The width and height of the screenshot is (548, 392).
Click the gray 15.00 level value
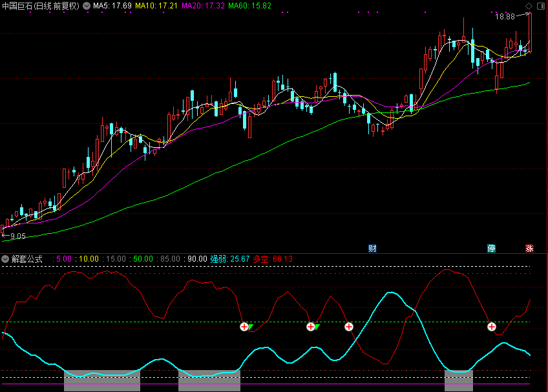pos(116,259)
